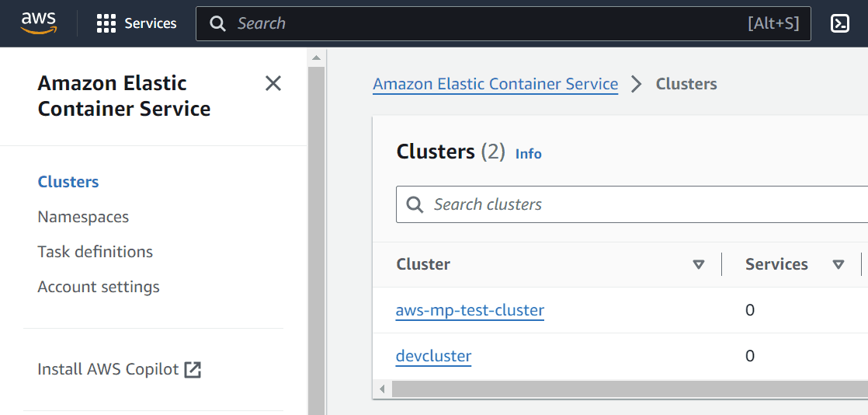Open the Services grid menu icon
868x415 pixels.
tap(106, 23)
